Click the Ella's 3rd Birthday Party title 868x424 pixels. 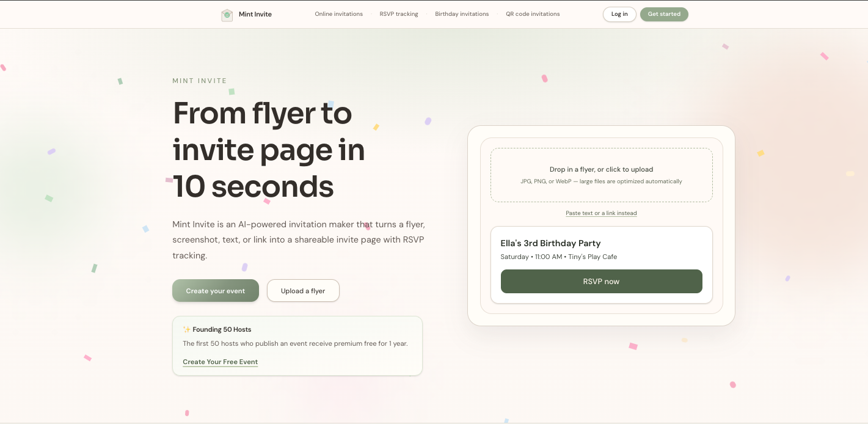coord(550,243)
